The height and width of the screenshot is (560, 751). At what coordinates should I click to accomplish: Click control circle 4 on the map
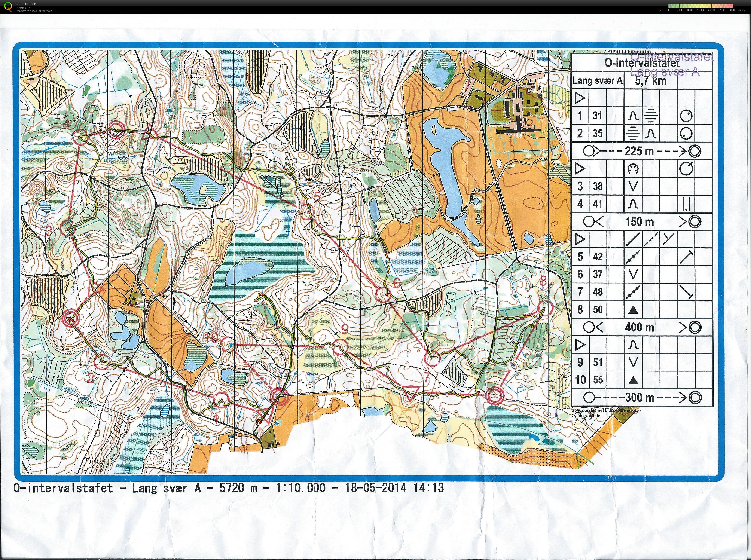coord(81,138)
